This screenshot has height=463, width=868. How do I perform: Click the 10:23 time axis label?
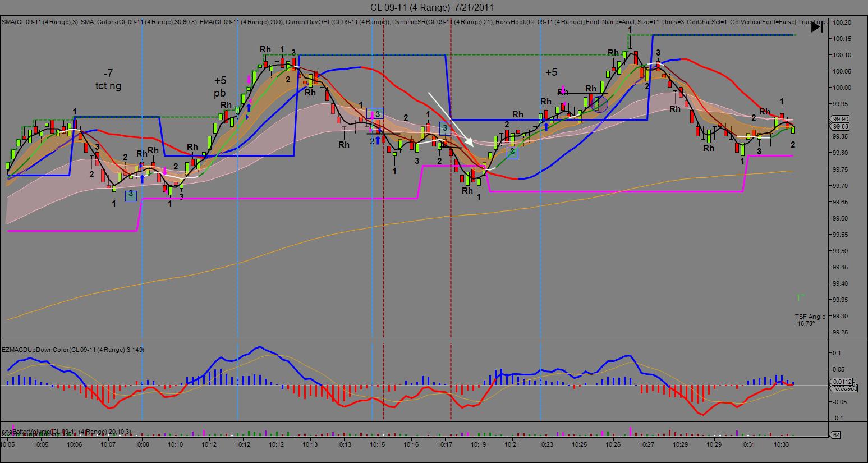[546, 444]
